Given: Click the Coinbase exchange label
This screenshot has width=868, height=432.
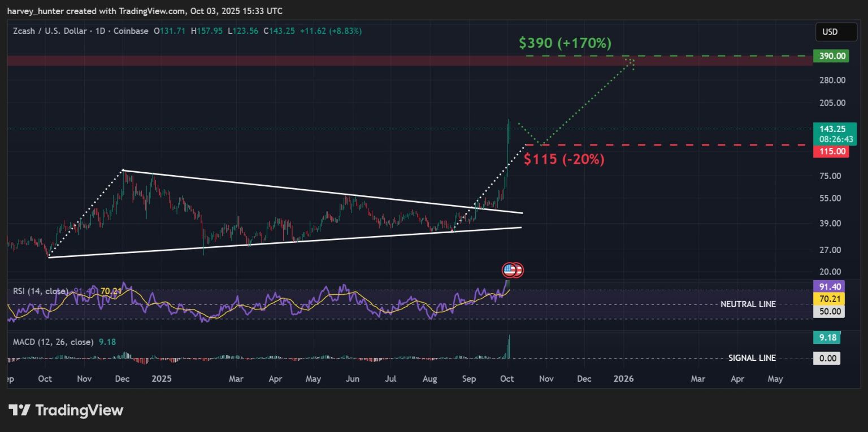Looking at the screenshot, I should [131, 31].
